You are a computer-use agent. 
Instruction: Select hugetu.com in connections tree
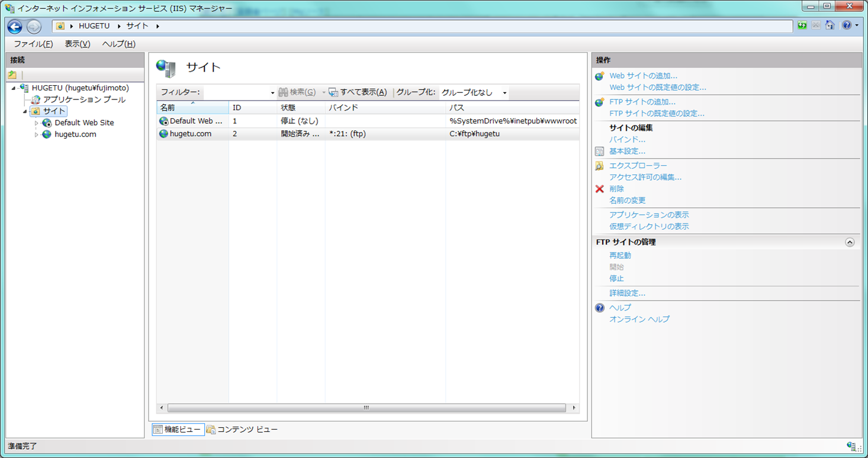pos(75,134)
